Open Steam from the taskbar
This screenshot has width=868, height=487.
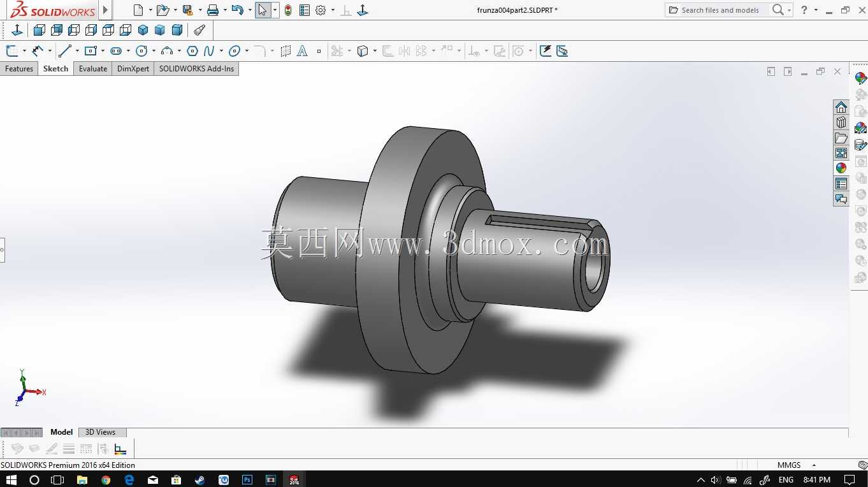click(200, 479)
